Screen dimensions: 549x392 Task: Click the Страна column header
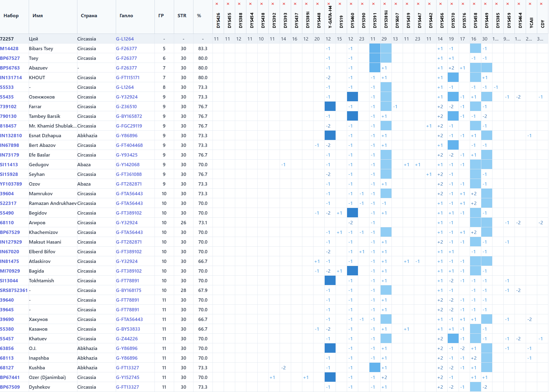pyautogui.click(x=89, y=16)
